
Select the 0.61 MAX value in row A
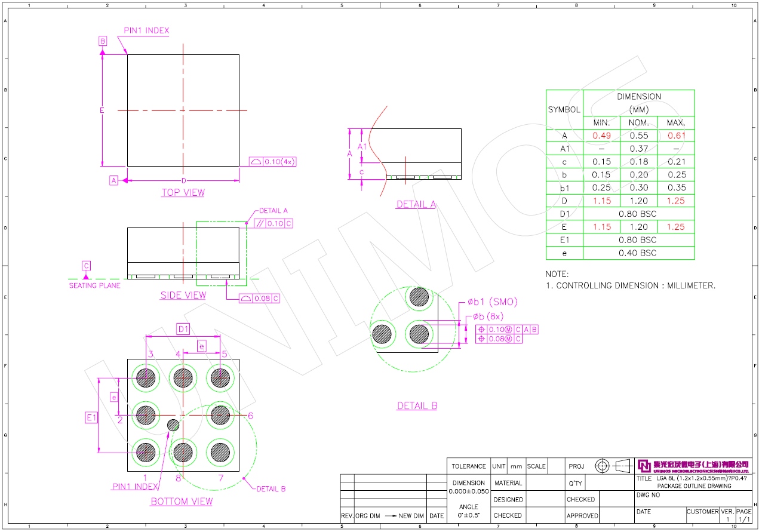pyautogui.click(x=676, y=136)
